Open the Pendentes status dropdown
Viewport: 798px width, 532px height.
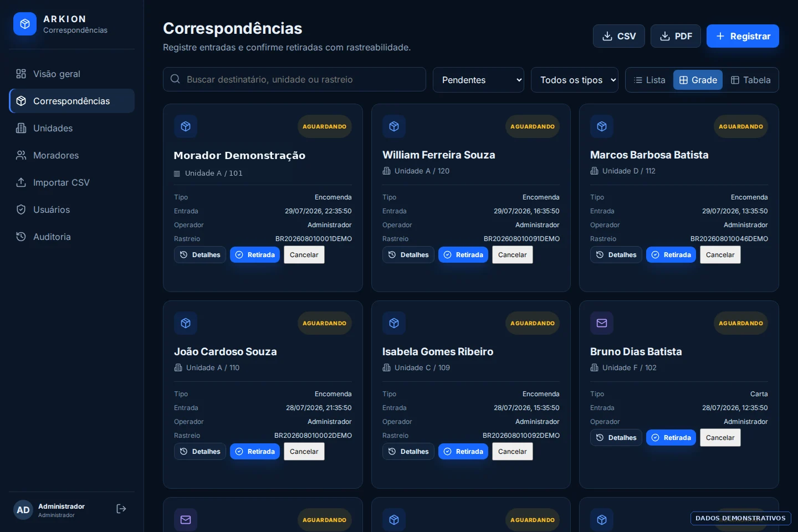479,80
